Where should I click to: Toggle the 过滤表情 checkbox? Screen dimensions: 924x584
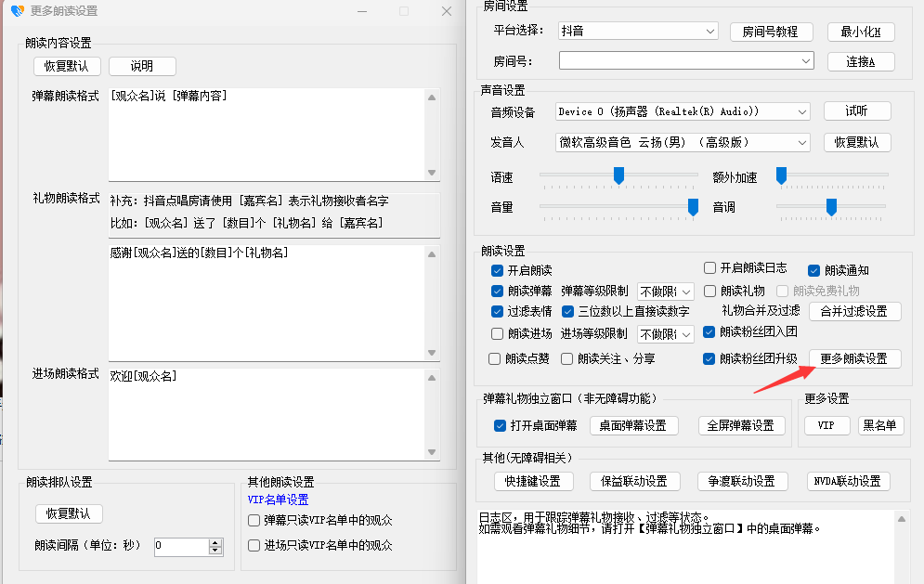point(497,311)
